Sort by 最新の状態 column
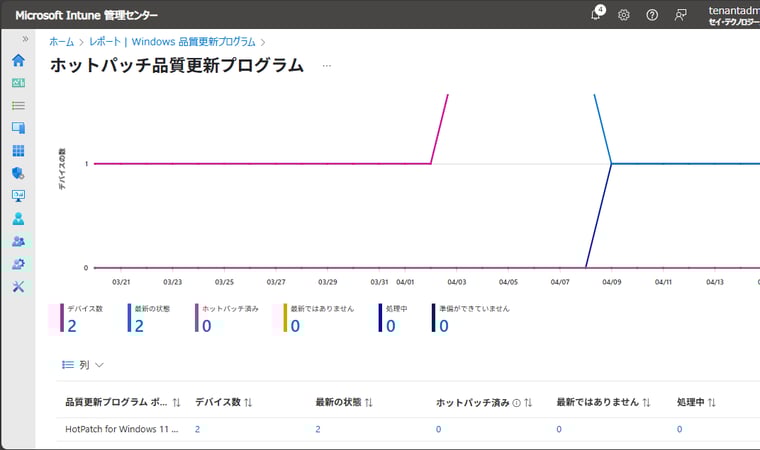The width and height of the screenshot is (760, 450). [344, 402]
